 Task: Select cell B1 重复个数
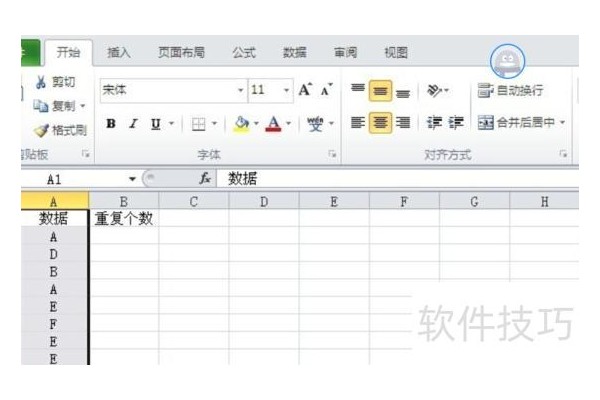pos(124,219)
